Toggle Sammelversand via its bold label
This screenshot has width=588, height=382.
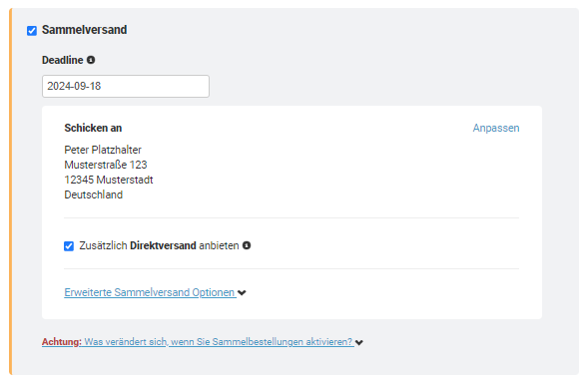point(85,30)
